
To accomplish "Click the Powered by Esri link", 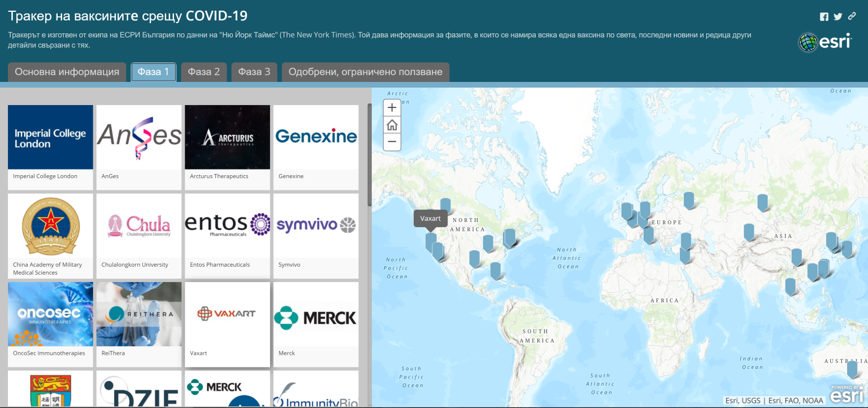I will [x=847, y=394].
